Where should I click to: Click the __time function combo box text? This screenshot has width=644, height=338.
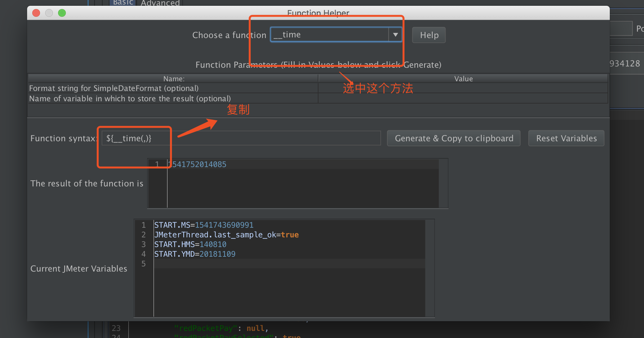[x=329, y=35]
